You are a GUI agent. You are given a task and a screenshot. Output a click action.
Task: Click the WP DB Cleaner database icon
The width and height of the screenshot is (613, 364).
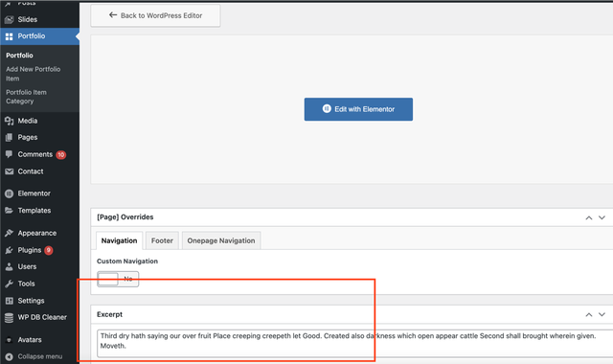(9, 317)
